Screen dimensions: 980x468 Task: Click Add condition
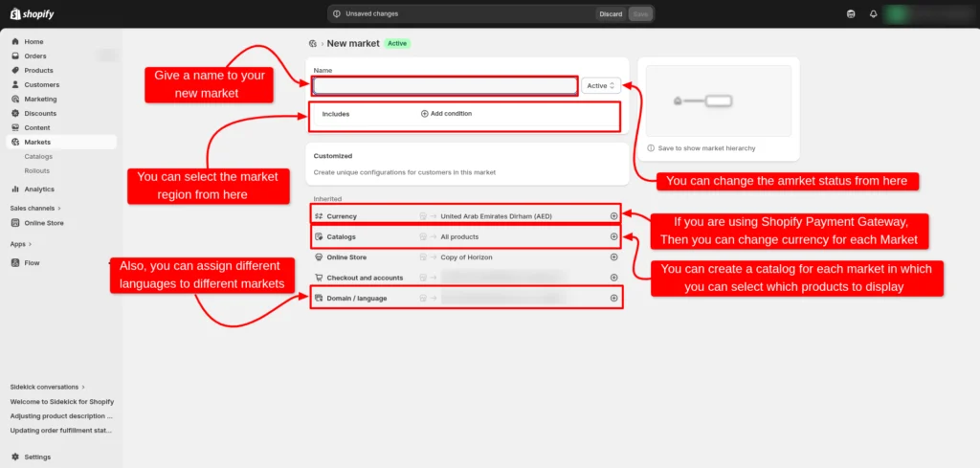446,114
